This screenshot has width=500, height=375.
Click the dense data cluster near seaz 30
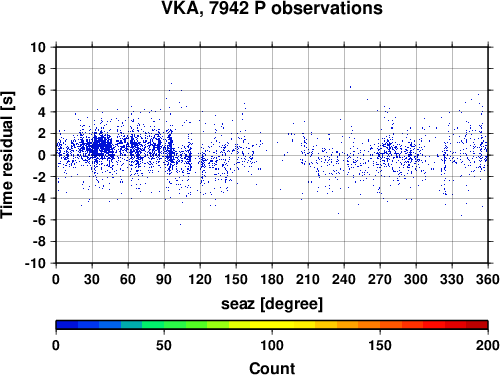(x=100, y=147)
